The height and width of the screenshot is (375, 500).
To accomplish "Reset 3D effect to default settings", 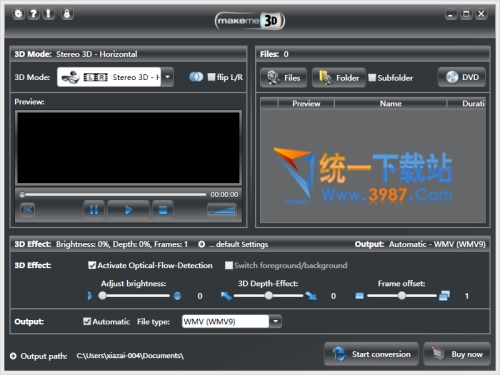I will click(x=202, y=244).
